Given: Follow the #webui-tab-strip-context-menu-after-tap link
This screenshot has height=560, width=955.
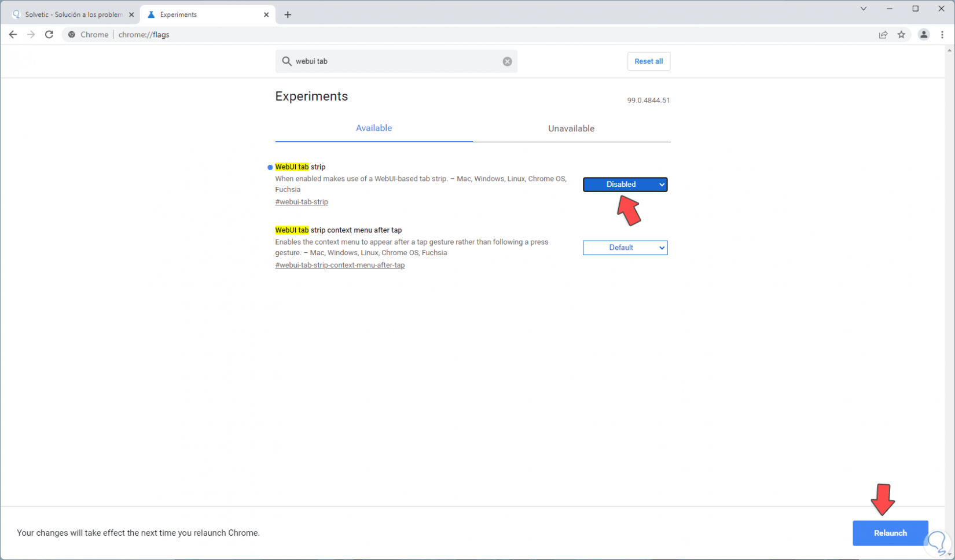Looking at the screenshot, I should tap(340, 265).
